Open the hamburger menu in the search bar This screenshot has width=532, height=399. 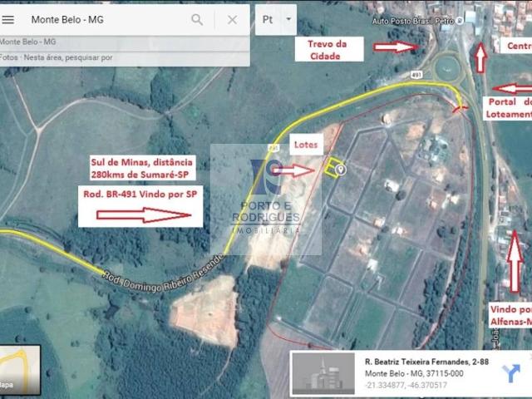pos(7,20)
